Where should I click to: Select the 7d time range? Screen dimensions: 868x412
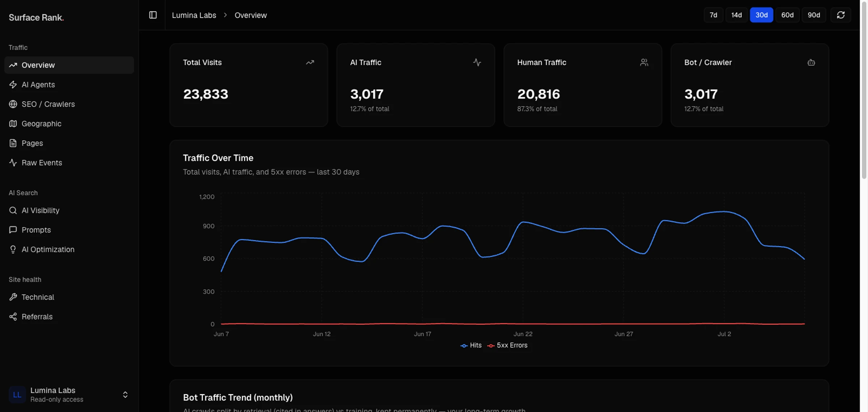pos(713,15)
